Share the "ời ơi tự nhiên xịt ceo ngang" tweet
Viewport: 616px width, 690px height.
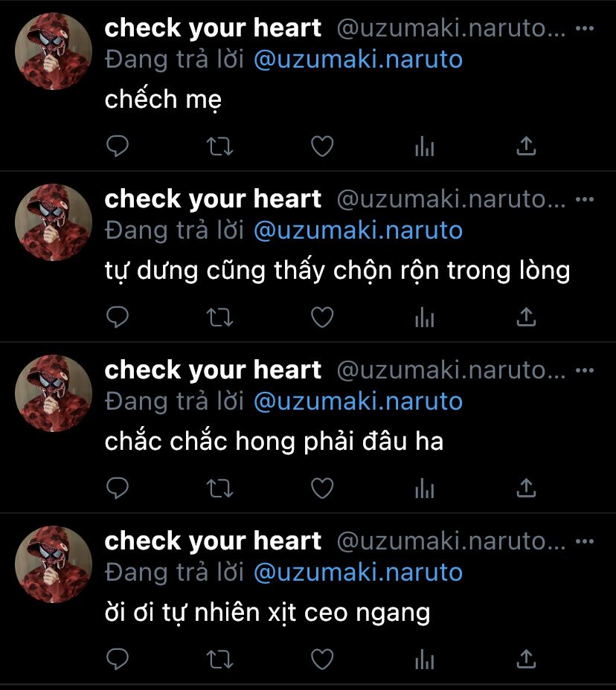[526, 659]
